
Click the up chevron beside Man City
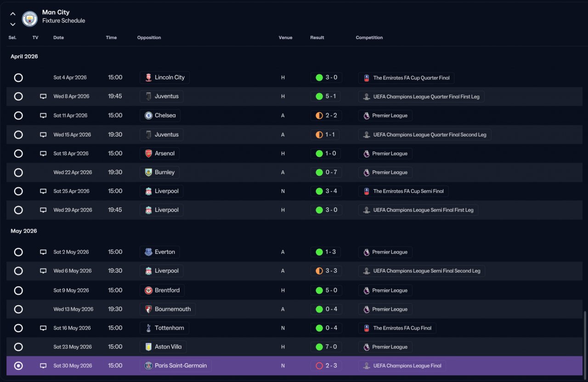coord(13,14)
